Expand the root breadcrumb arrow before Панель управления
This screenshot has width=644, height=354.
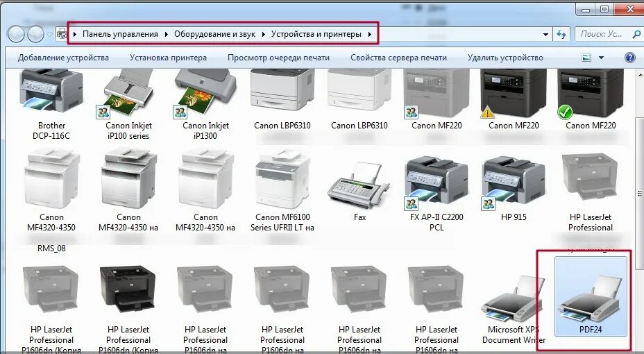pos(75,34)
